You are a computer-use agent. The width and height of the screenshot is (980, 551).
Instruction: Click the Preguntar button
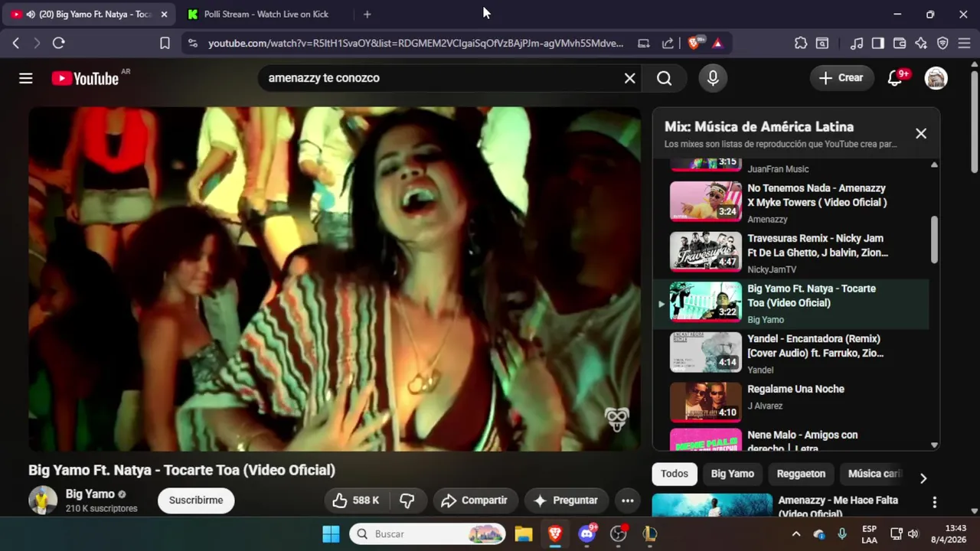point(566,500)
